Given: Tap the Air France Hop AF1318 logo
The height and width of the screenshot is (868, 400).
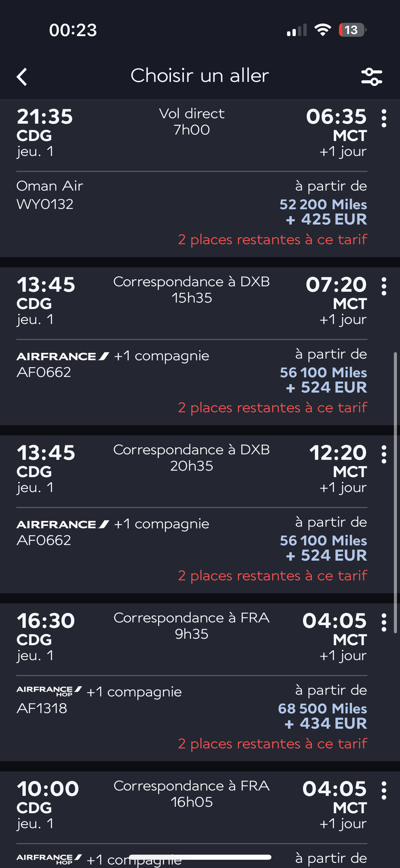Looking at the screenshot, I should coord(49,690).
